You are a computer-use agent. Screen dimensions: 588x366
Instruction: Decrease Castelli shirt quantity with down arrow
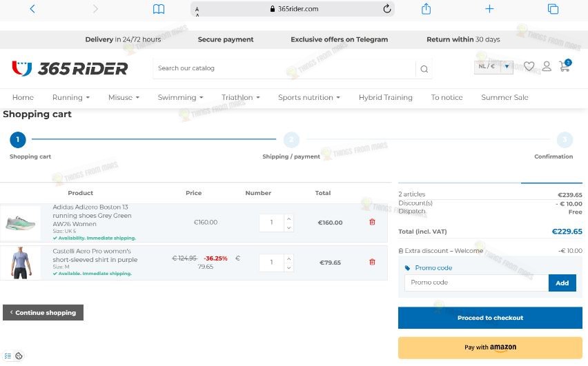tap(288, 267)
